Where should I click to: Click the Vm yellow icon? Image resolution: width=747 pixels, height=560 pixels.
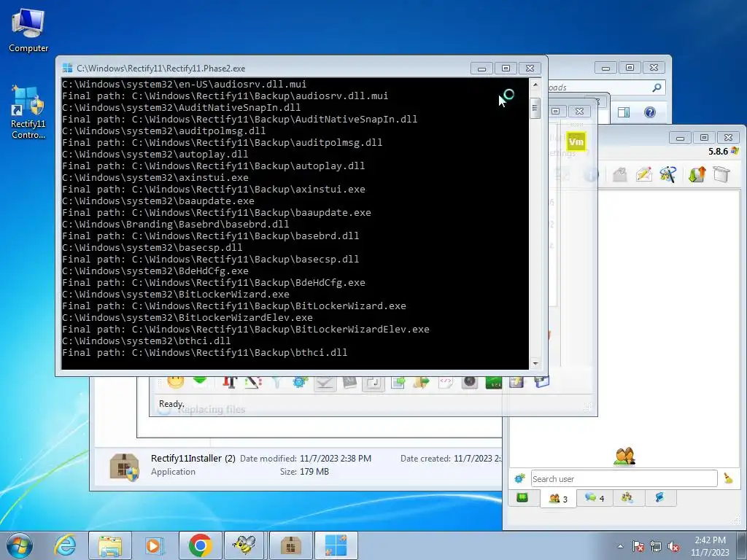tap(576, 141)
